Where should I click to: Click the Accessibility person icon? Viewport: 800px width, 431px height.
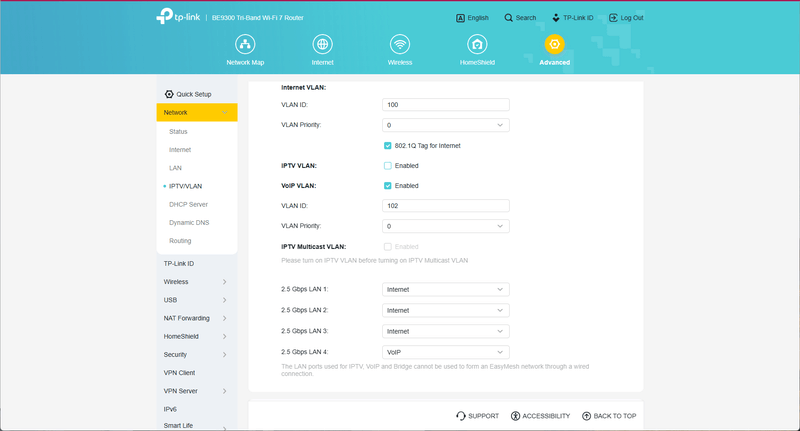[x=515, y=416]
